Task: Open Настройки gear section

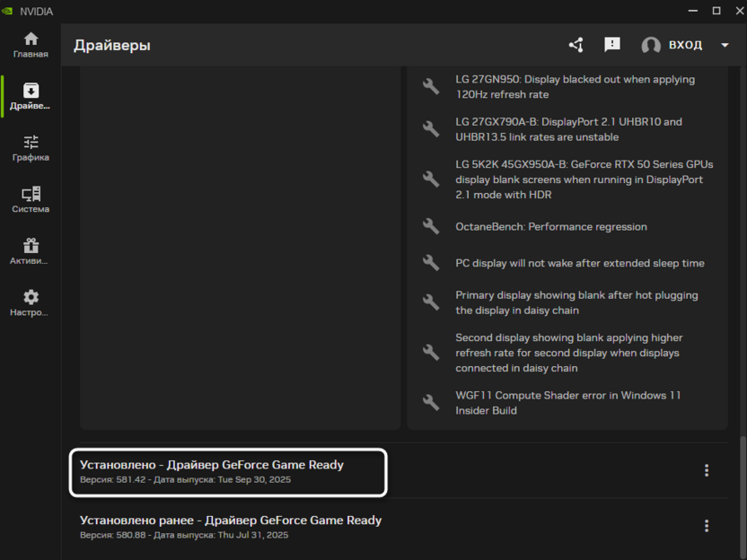Action: [31, 303]
